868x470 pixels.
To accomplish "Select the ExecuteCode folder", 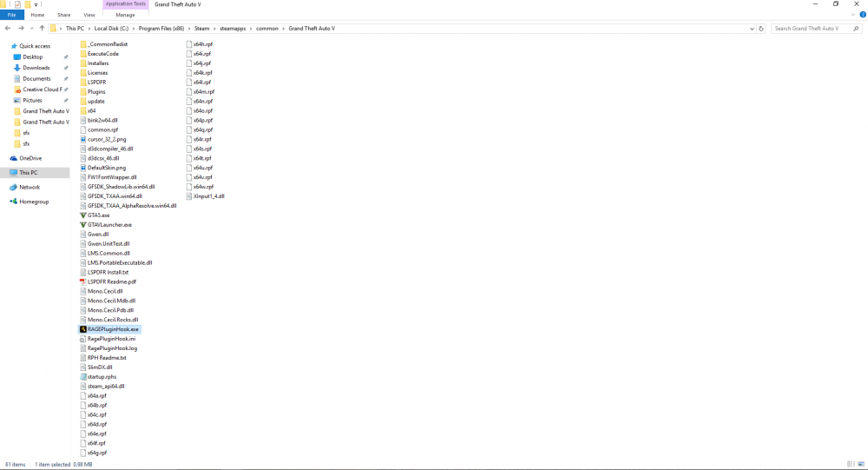I will pos(99,54).
